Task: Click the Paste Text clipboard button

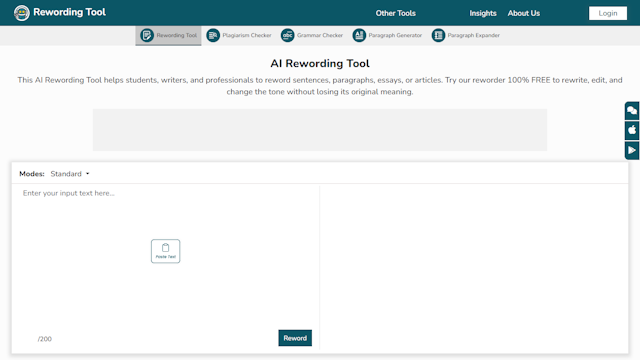Action: 165,251
